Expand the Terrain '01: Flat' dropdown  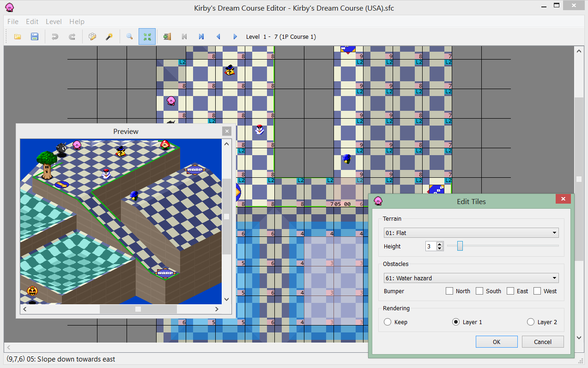[x=471, y=233]
